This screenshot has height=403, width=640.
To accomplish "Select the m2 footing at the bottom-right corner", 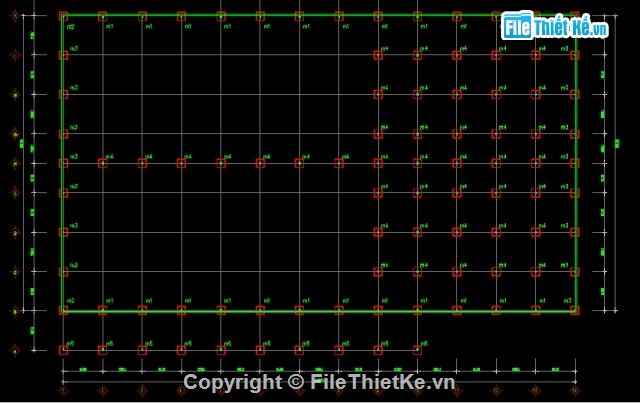I will coord(575,310).
